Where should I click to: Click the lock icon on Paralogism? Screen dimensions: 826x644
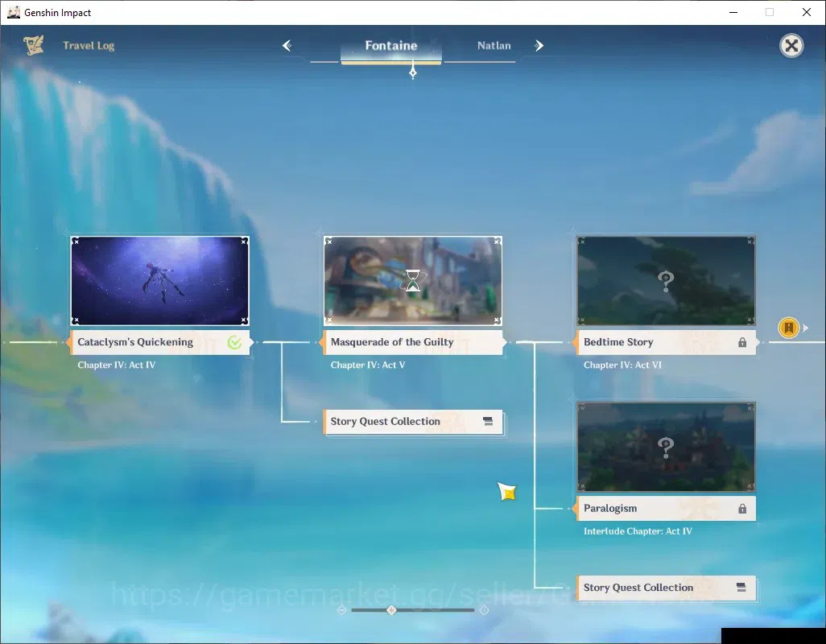[x=742, y=508]
